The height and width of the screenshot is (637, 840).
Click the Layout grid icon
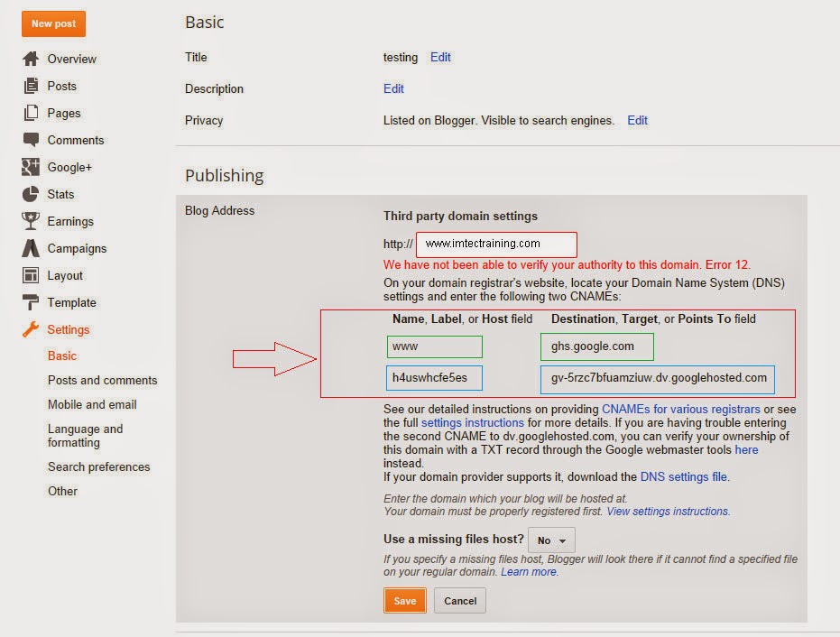coord(31,275)
